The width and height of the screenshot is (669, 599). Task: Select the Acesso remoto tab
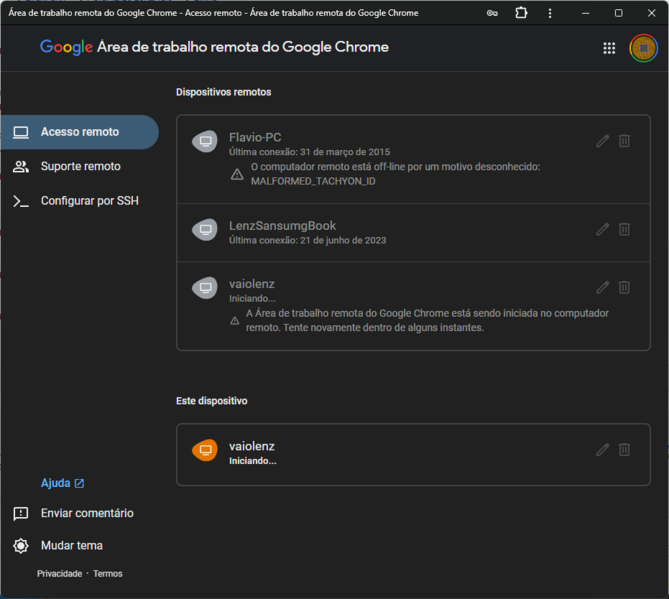pos(80,132)
